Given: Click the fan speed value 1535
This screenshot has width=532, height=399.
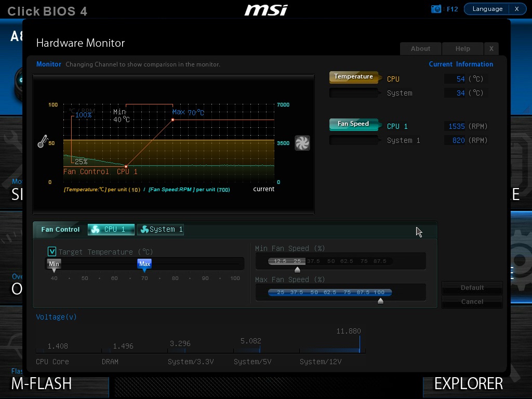Looking at the screenshot, I should 456,126.
